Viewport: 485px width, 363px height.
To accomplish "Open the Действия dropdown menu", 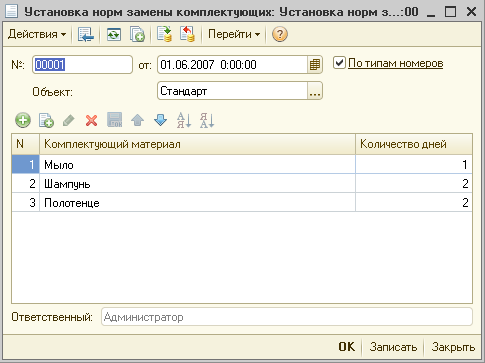I will click(37, 34).
